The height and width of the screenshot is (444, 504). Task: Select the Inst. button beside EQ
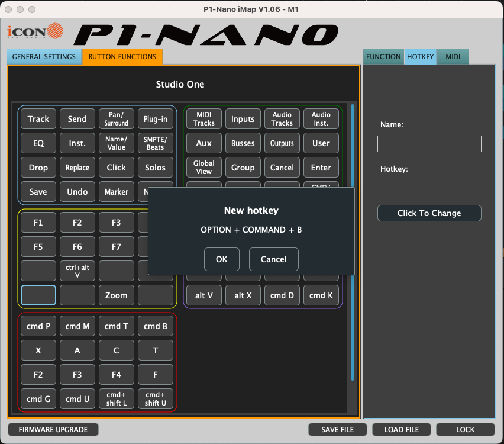point(77,143)
